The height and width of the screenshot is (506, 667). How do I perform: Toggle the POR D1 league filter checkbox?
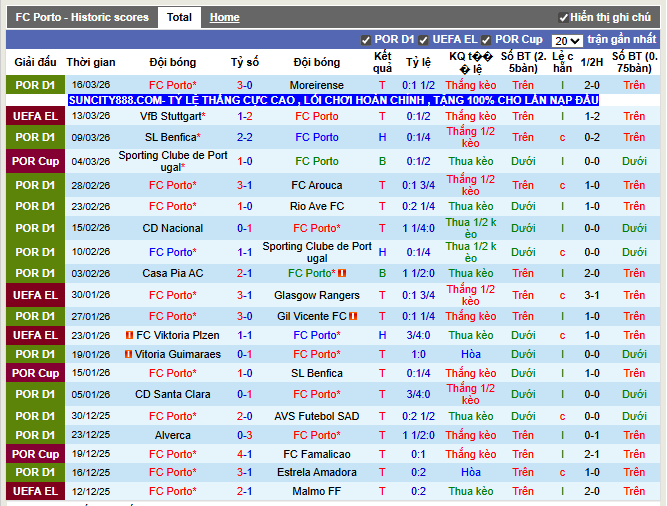click(366, 40)
